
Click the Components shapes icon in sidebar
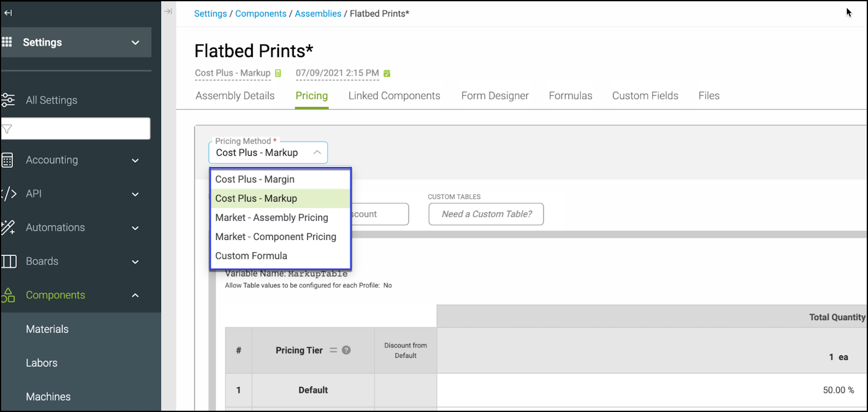click(8, 295)
